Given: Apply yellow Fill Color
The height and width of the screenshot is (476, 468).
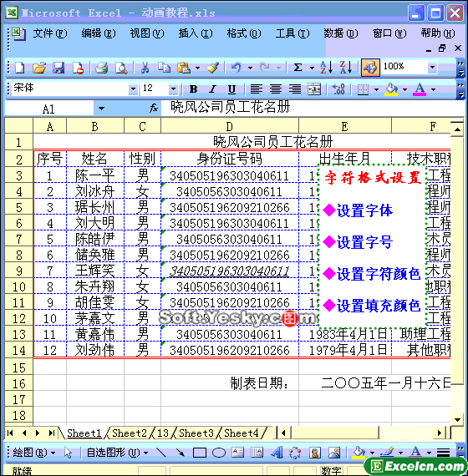Looking at the screenshot, I should pyautogui.click(x=391, y=89).
